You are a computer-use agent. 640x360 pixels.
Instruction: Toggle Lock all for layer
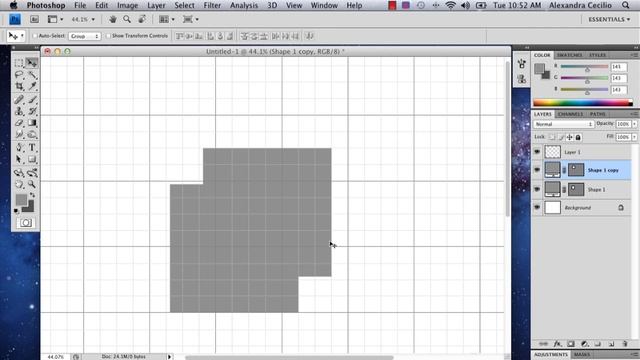[578, 137]
